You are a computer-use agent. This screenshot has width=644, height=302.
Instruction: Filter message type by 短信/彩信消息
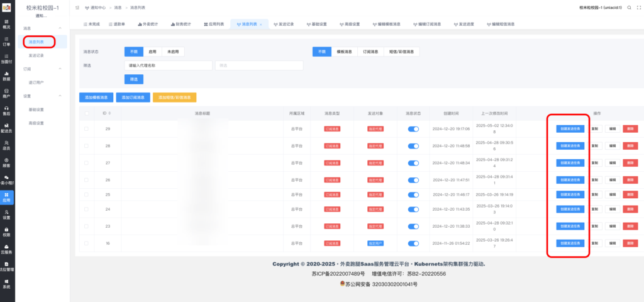tap(402, 52)
